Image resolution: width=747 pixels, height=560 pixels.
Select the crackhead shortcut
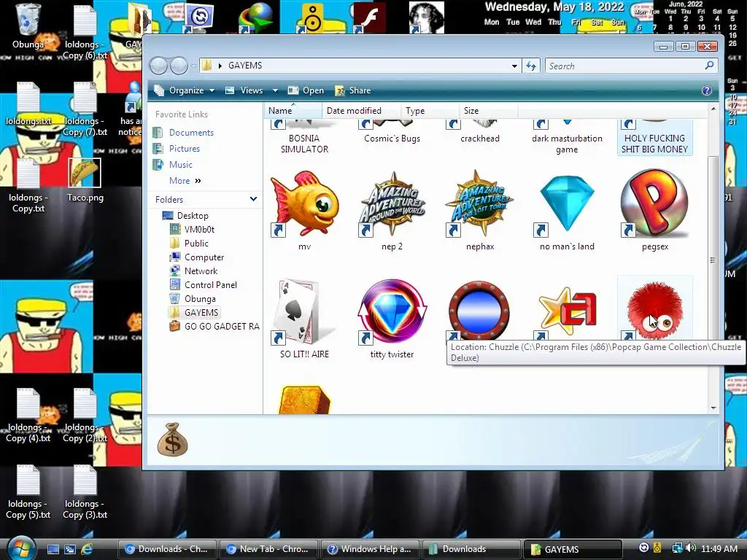[x=480, y=138]
